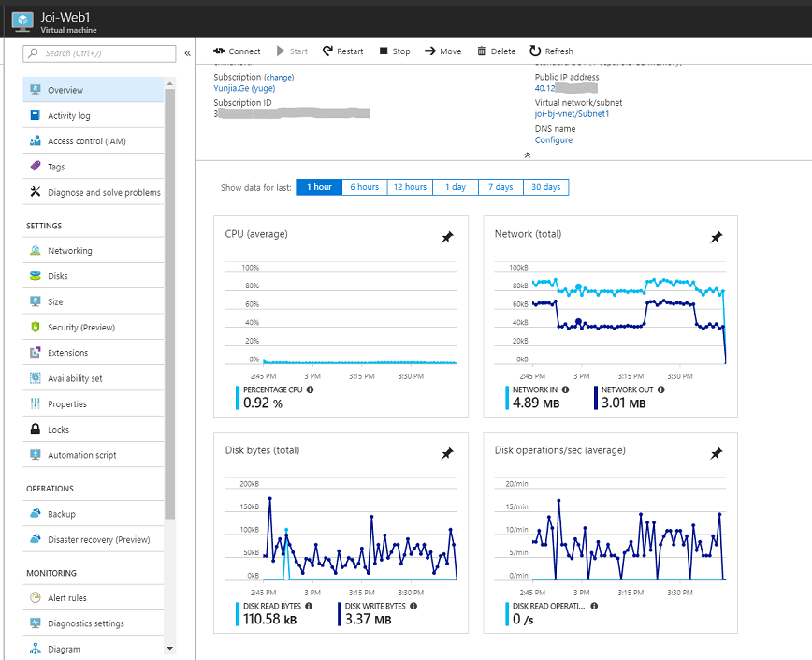Refresh the virtual machine overview
Image resolution: width=812 pixels, height=660 pixels.
pos(551,51)
